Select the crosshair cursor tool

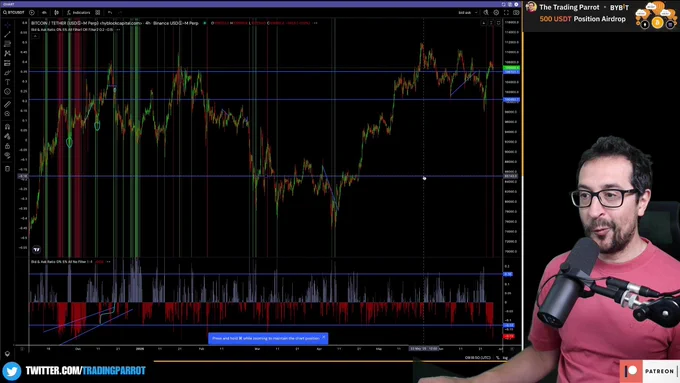pyautogui.click(x=7, y=25)
